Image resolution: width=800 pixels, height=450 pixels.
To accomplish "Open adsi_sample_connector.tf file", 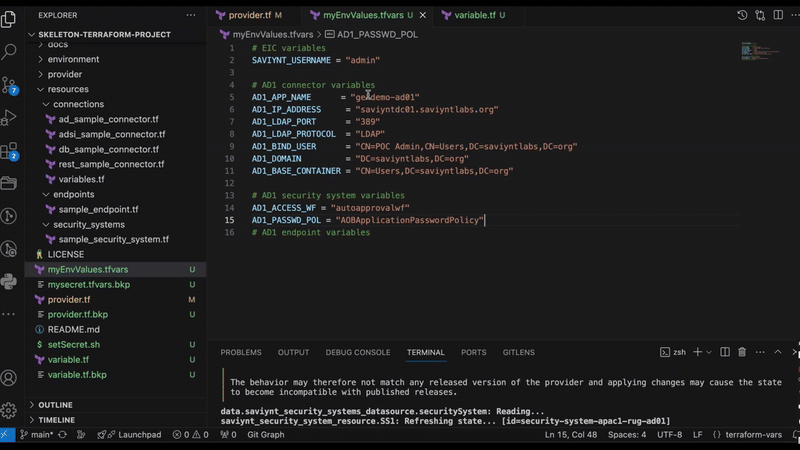I will (x=112, y=134).
